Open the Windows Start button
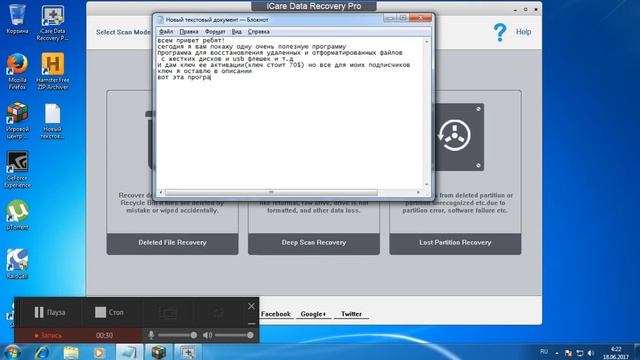 11,352
